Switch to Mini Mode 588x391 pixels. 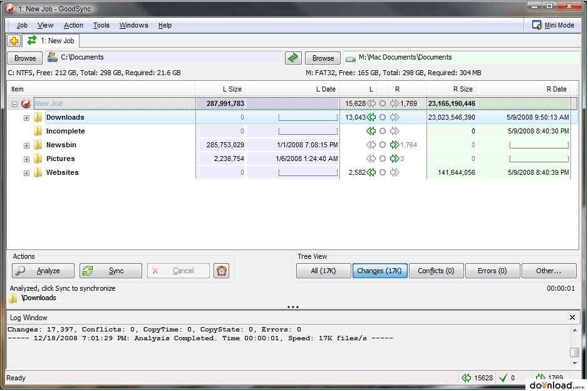[x=553, y=25]
